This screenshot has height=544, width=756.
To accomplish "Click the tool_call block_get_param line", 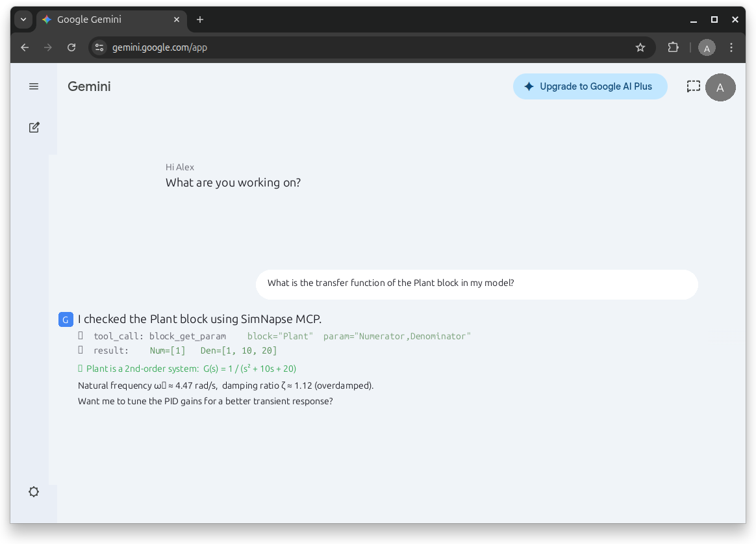I will pos(274,336).
